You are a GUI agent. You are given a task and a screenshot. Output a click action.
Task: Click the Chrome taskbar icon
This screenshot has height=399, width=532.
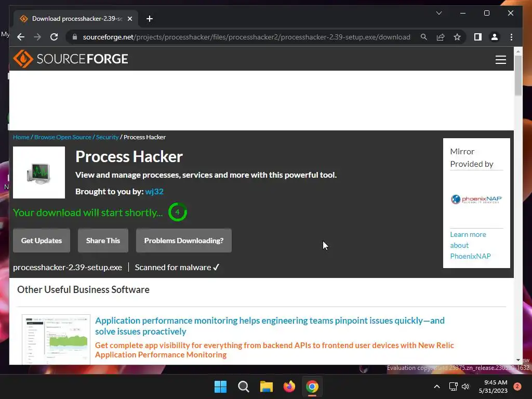click(312, 387)
